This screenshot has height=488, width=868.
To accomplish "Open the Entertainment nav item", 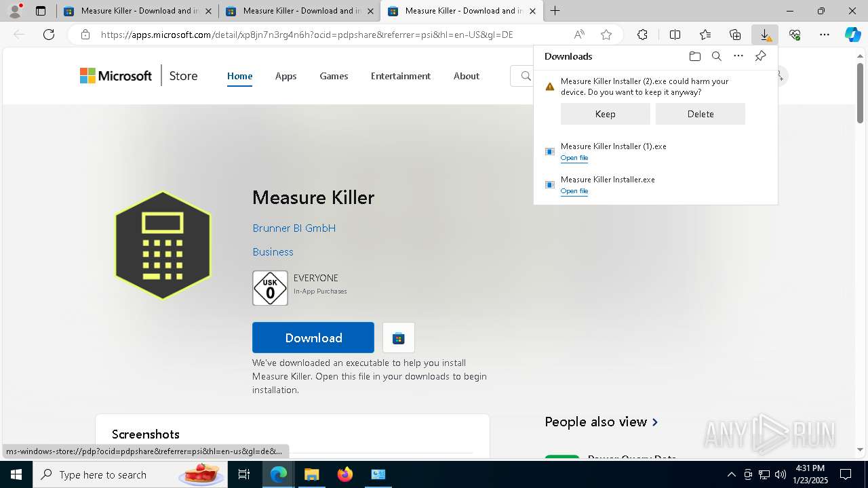I will (401, 76).
